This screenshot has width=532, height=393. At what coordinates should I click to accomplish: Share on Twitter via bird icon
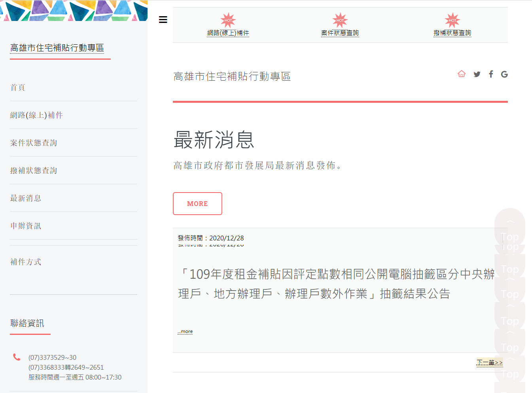pos(477,74)
